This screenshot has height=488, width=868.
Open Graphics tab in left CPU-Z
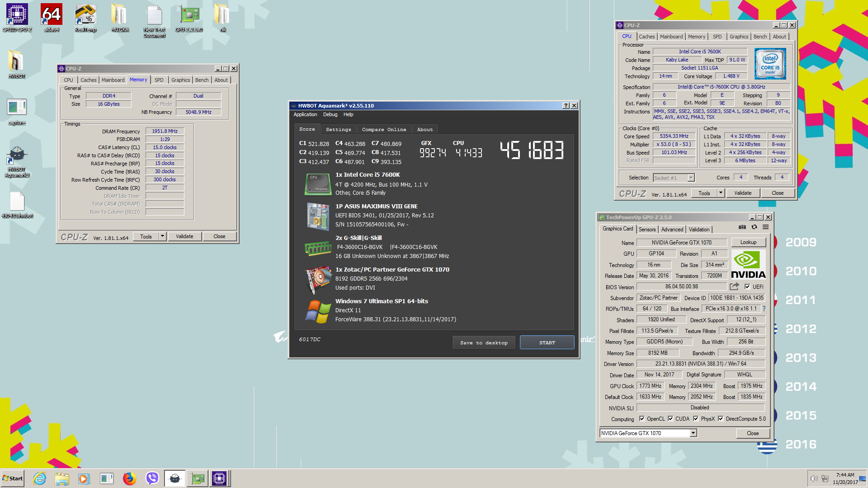180,80
